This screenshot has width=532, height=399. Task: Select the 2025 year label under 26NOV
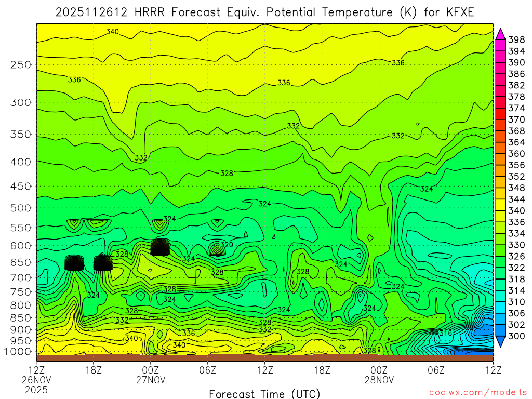tap(36, 390)
